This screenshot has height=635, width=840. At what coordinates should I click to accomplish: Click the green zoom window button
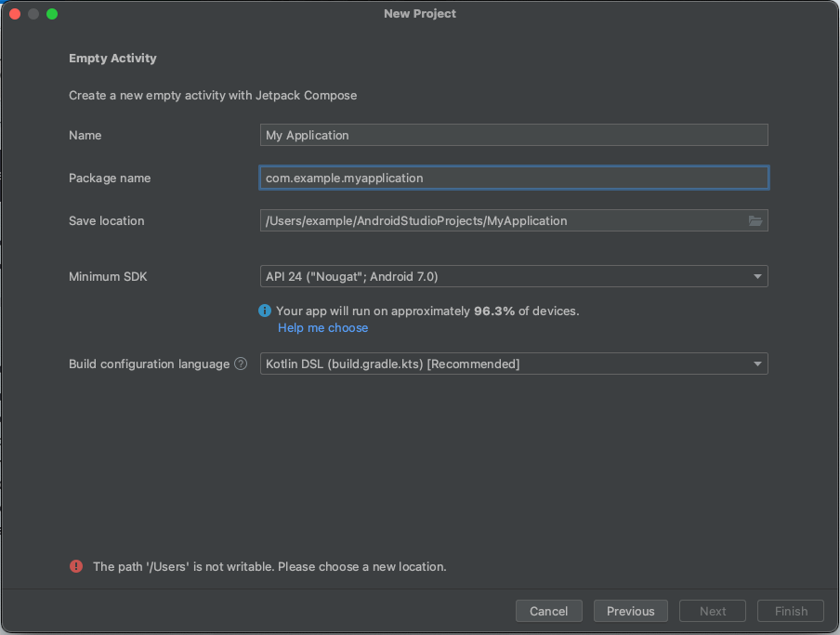point(52,14)
